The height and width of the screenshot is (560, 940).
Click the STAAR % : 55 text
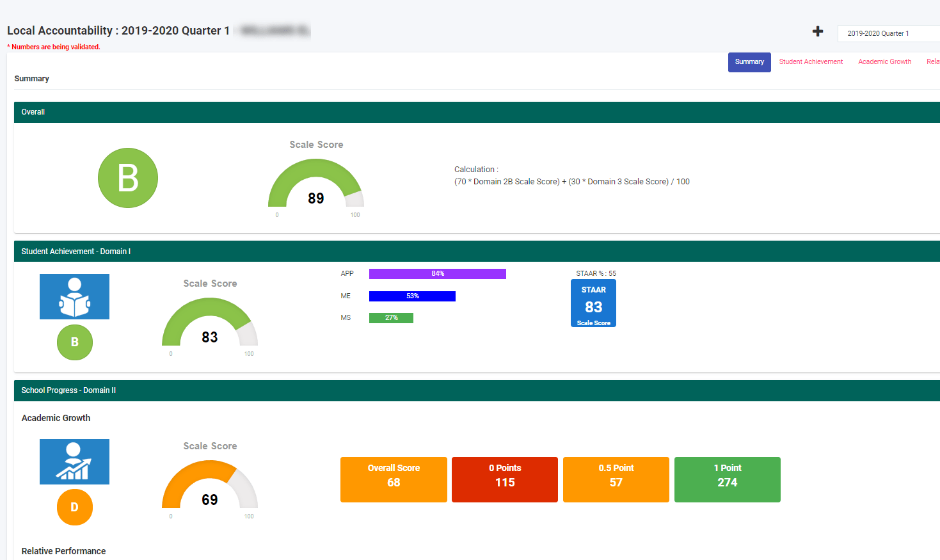(596, 273)
